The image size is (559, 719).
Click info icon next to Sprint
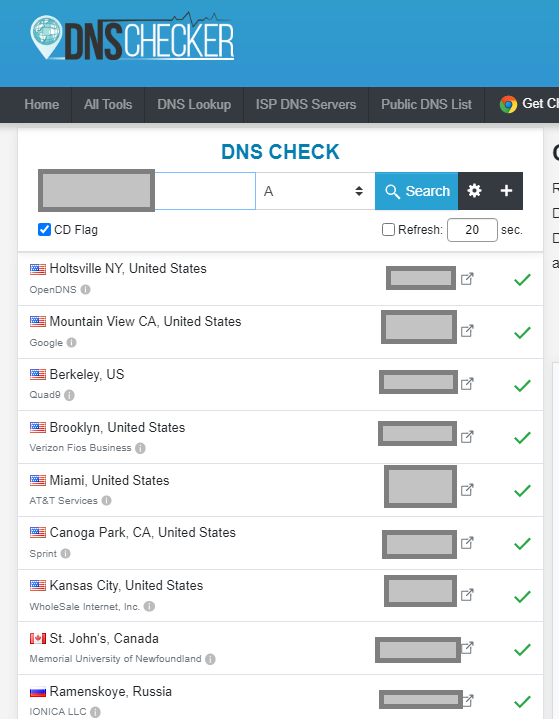[x=66, y=553]
